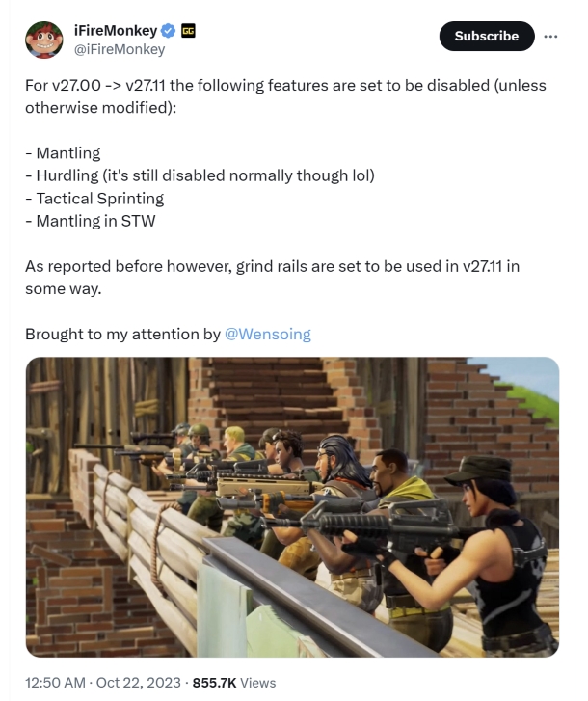Click the '- Mantling' bullet line

63,153
